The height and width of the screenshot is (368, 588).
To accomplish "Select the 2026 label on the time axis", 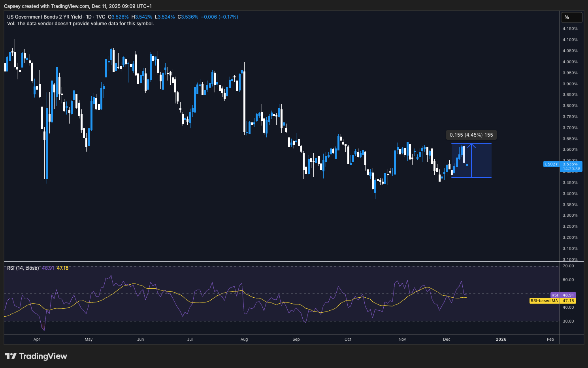I will click(501, 339).
